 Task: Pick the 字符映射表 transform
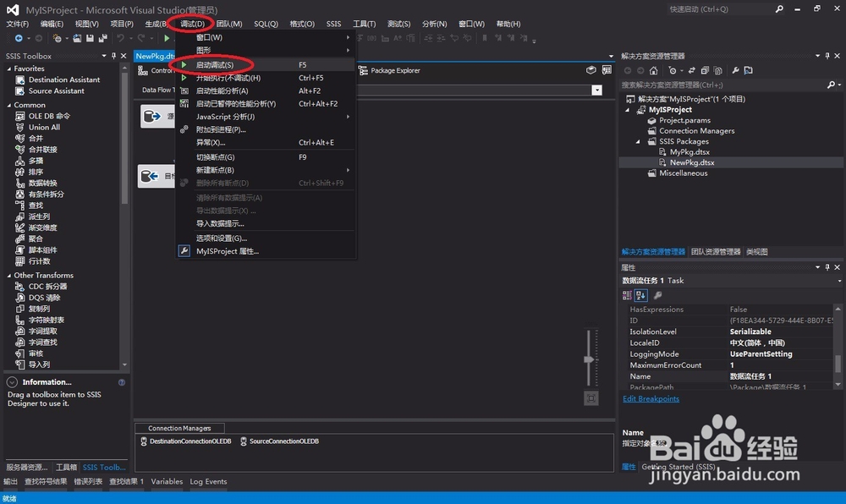click(x=46, y=320)
